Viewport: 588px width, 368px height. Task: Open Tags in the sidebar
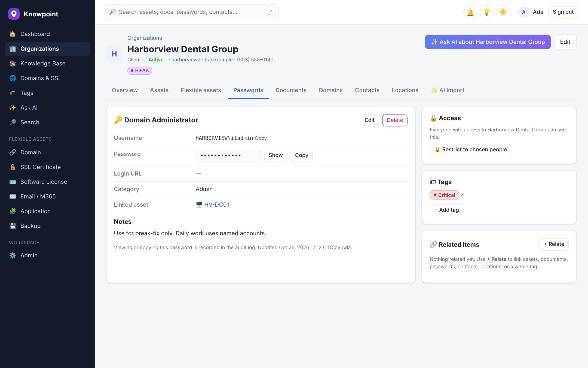(x=47, y=93)
